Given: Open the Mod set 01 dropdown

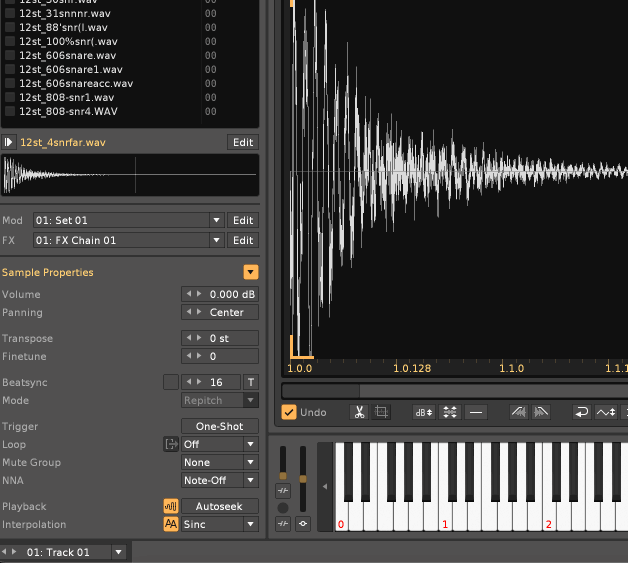Looking at the screenshot, I should (x=216, y=221).
